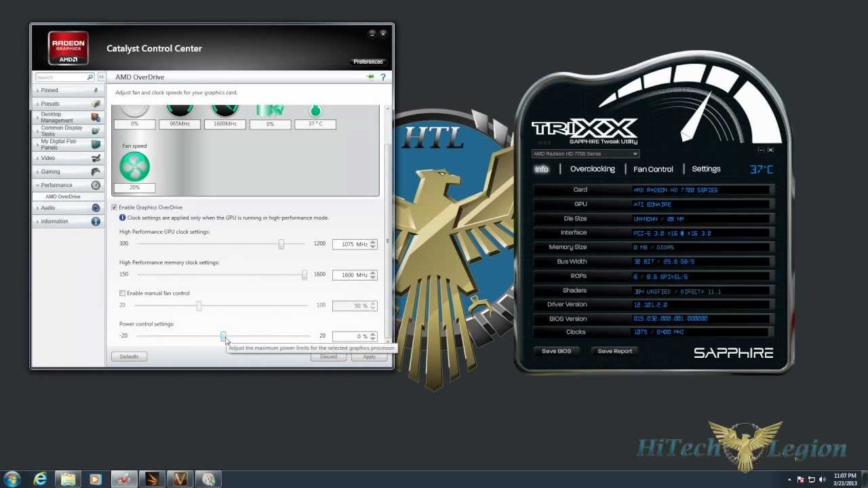Click the High Performance GPU clock slider handle
The image size is (868, 488).
[x=281, y=244]
